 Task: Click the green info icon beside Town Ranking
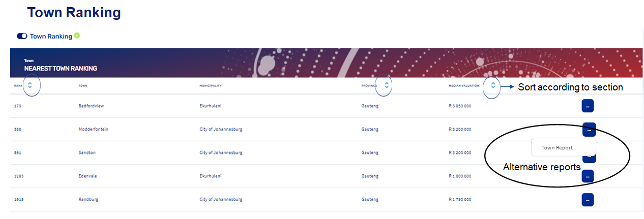pos(77,36)
